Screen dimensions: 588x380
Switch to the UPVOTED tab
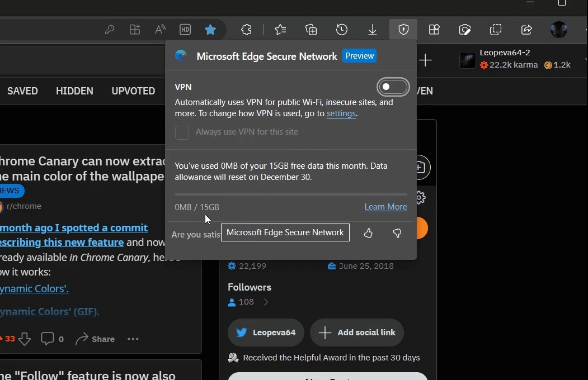133,91
